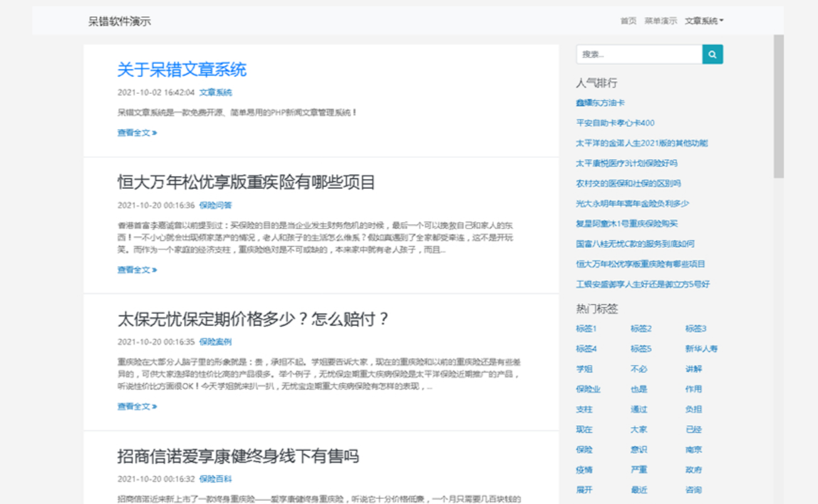This screenshot has height=504, width=818.
Task: Select the 标签1 tag
Action: (x=586, y=329)
